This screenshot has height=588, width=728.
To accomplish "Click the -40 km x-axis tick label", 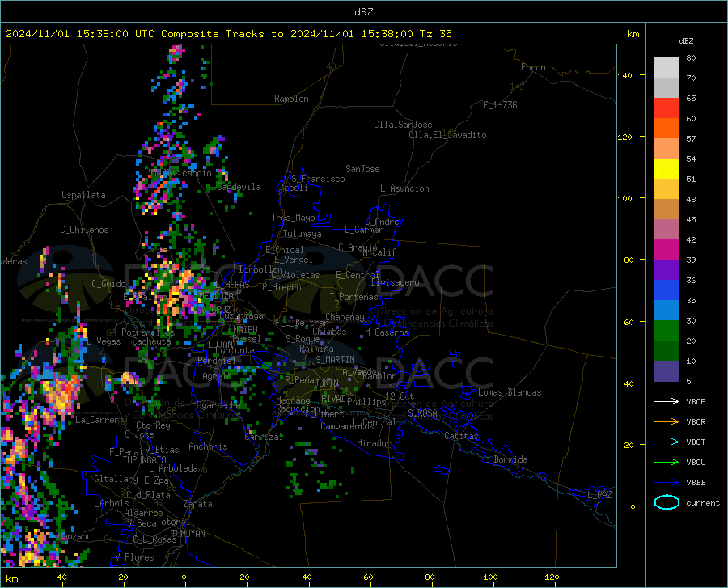I will (59, 577).
